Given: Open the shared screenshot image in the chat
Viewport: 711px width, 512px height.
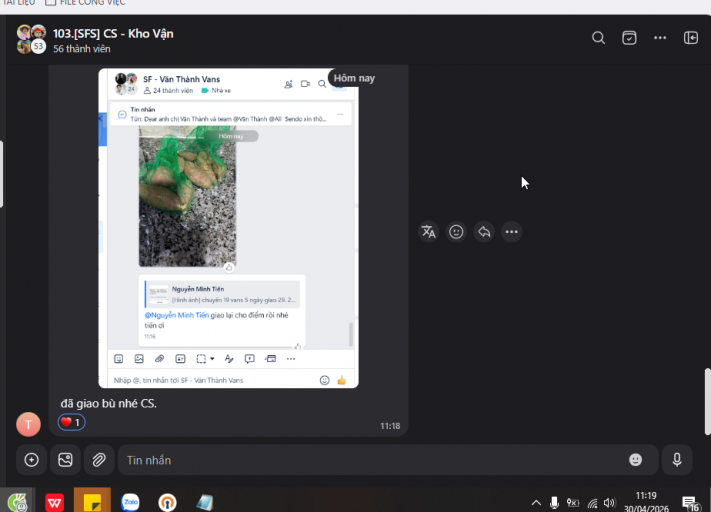Looking at the screenshot, I should (x=229, y=228).
